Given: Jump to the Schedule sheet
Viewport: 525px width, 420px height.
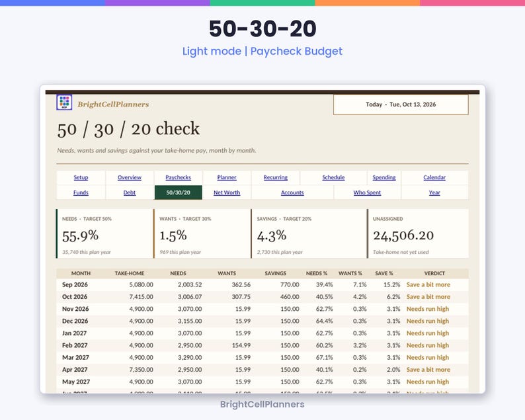Looking at the screenshot, I should (333, 177).
